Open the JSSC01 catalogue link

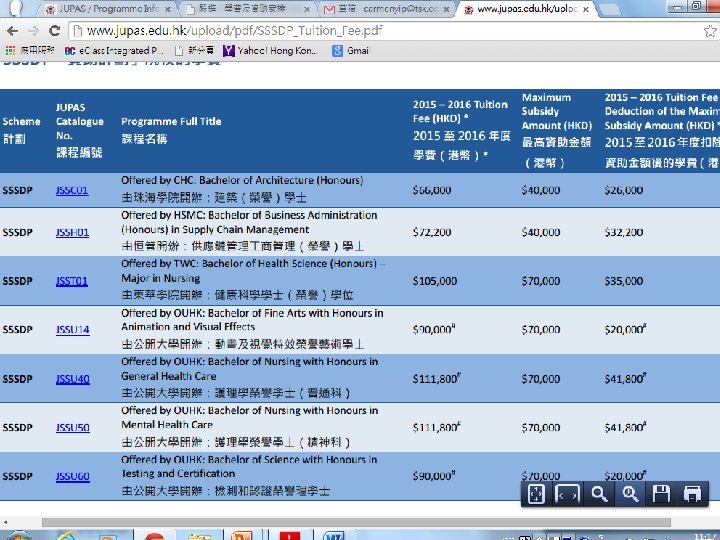pyautogui.click(x=72, y=190)
